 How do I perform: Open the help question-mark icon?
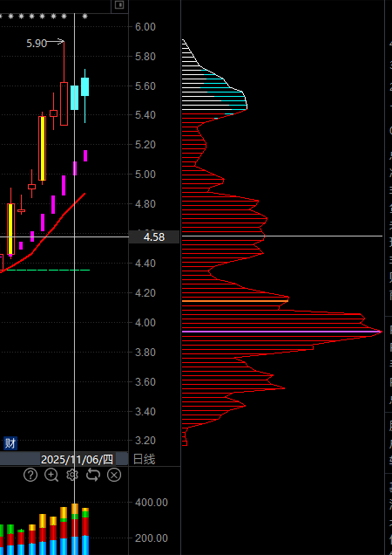point(31,475)
